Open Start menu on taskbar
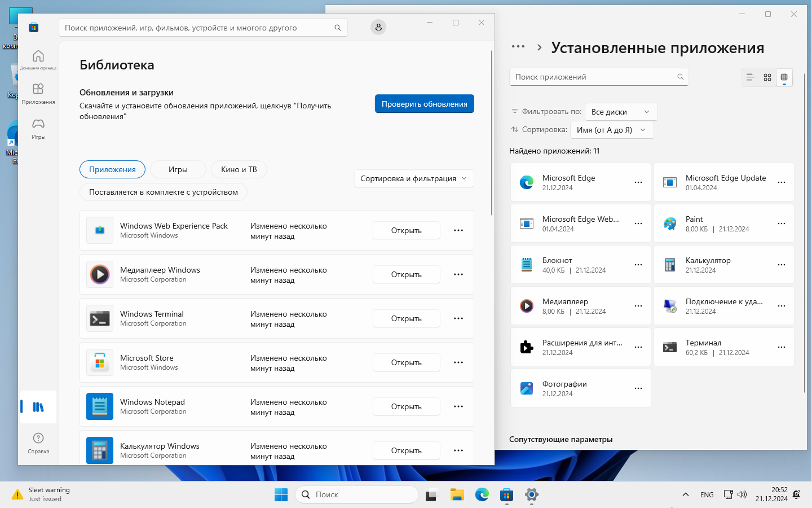Image resolution: width=812 pixels, height=508 pixels. pyautogui.click(x=281, y=494)
